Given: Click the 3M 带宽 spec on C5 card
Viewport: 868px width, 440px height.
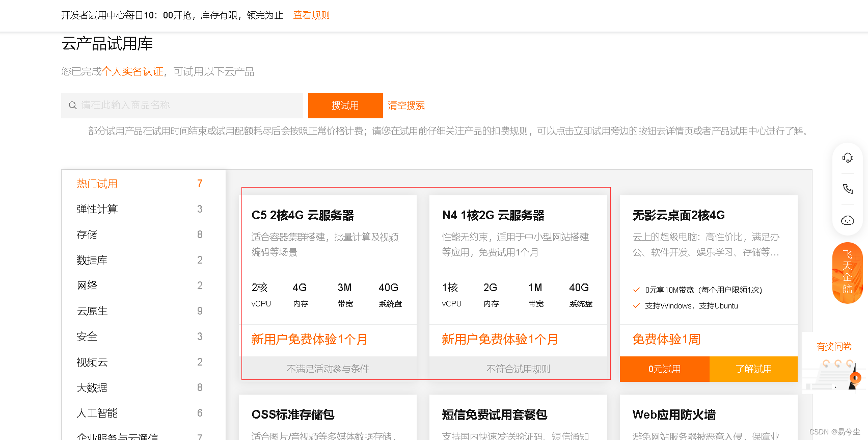Looking at the screenshot, I should coord(345,295).
